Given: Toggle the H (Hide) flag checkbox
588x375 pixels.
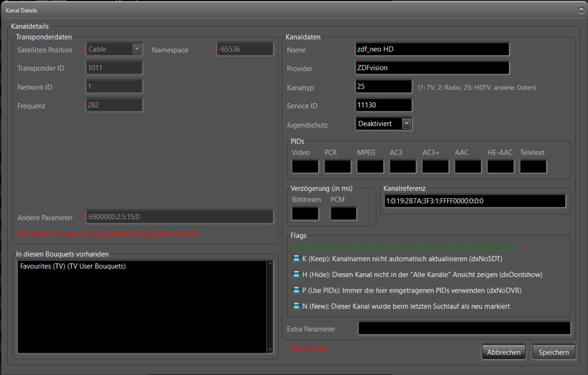Looking at the screenshot, I should [296, 274].
